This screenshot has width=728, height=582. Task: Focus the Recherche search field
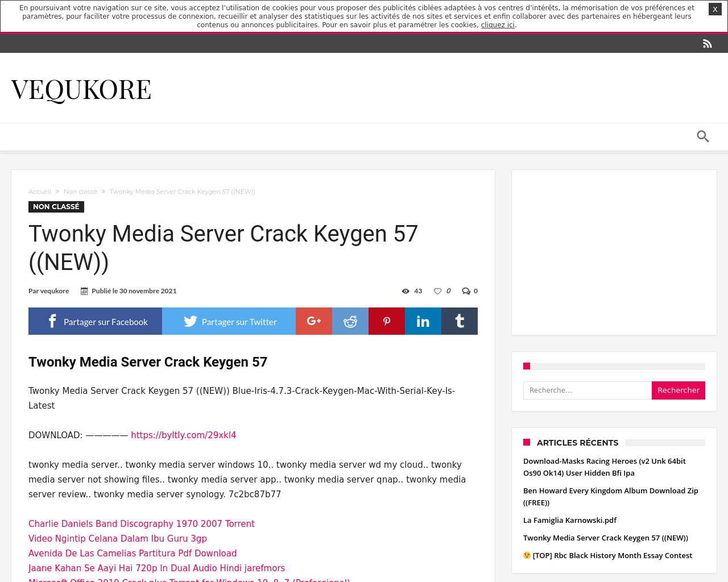click(x=588, y=390)
